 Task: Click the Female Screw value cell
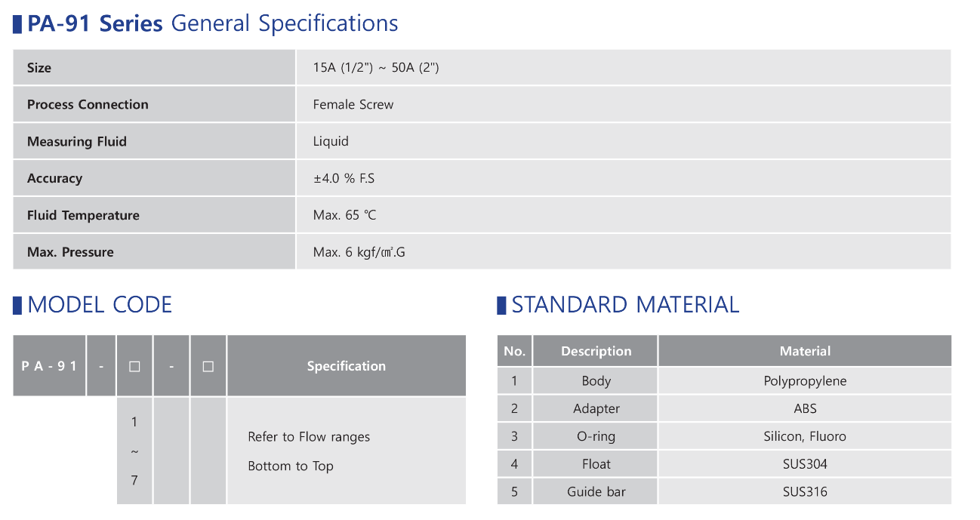click(x=624, y=104)
